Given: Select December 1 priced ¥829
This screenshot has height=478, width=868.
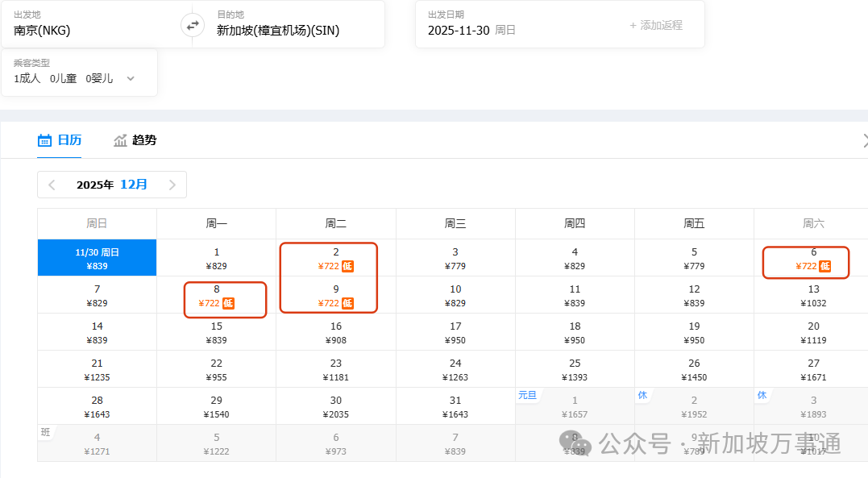Looking at the screenshot, I should [x=217, y=258].
